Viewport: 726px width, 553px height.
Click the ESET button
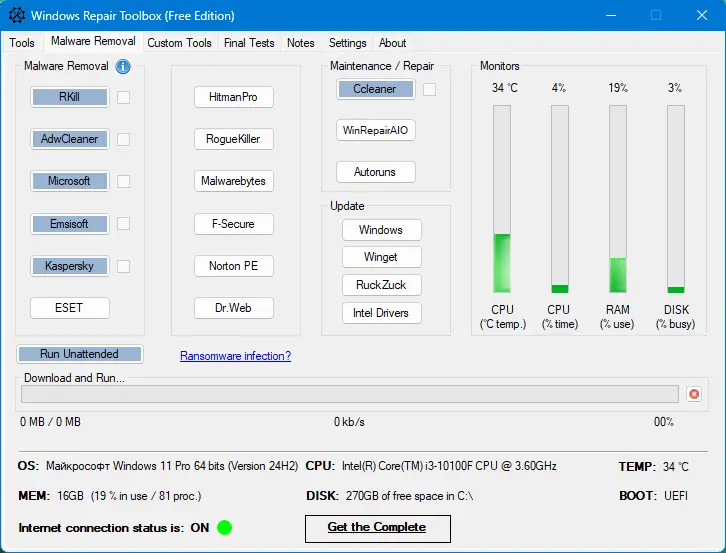pyautogui.click(x=69, y=308)
